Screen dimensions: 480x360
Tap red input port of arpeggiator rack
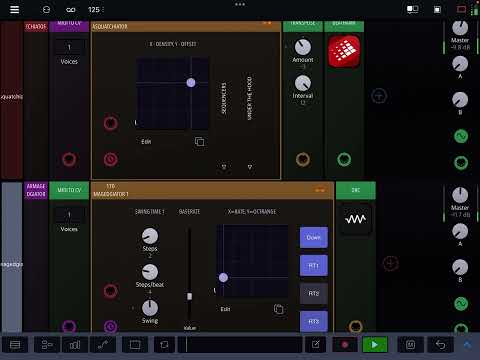click(110, 291)
